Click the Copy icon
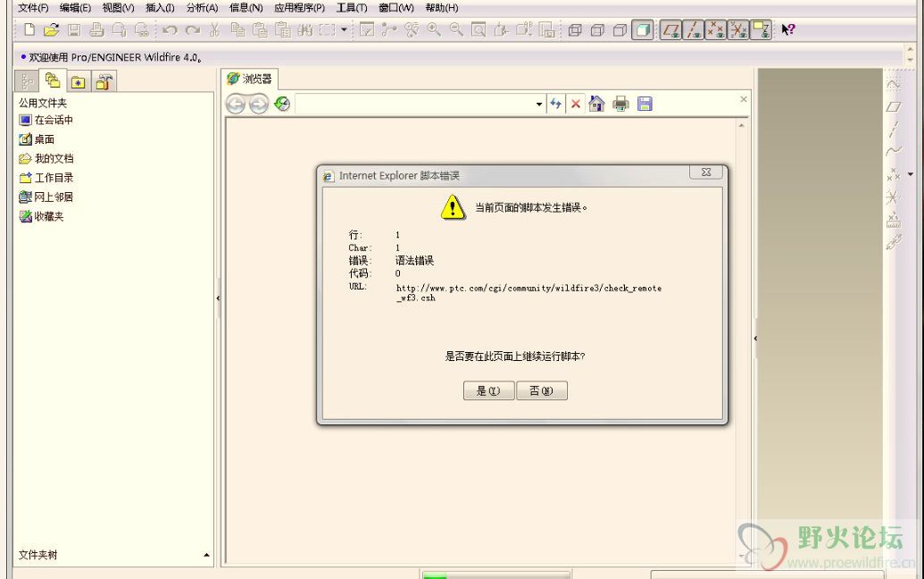 (237, 29)
